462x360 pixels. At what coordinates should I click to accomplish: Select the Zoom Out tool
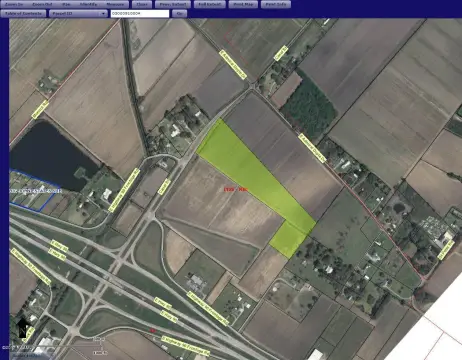pos(42,4)
